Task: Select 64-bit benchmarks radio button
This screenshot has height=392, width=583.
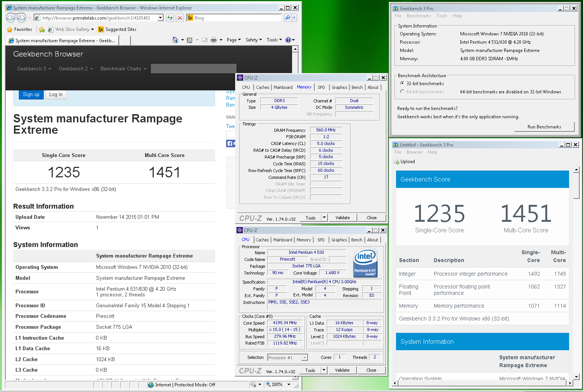Action: click(x=402, y=92)
